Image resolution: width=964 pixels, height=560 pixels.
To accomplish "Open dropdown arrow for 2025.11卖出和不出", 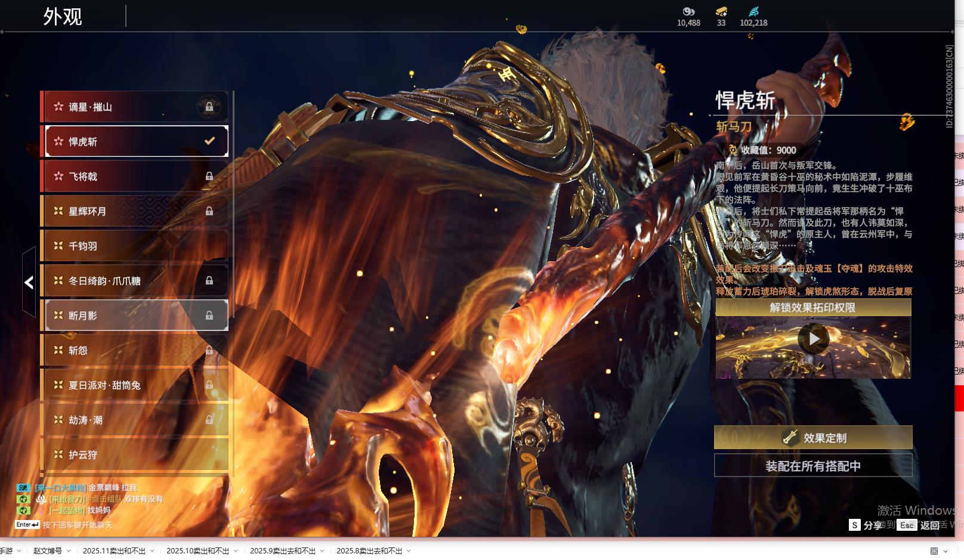I will click(152, 551).
